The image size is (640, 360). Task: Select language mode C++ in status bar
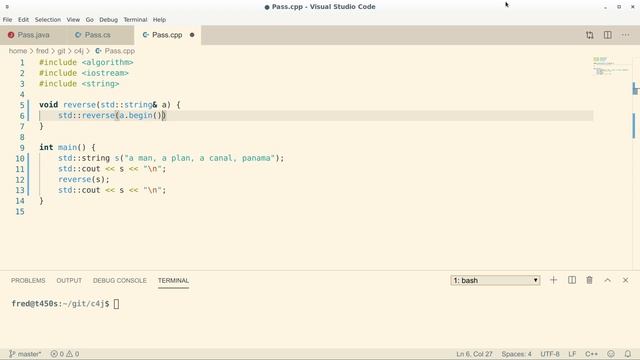591,354
